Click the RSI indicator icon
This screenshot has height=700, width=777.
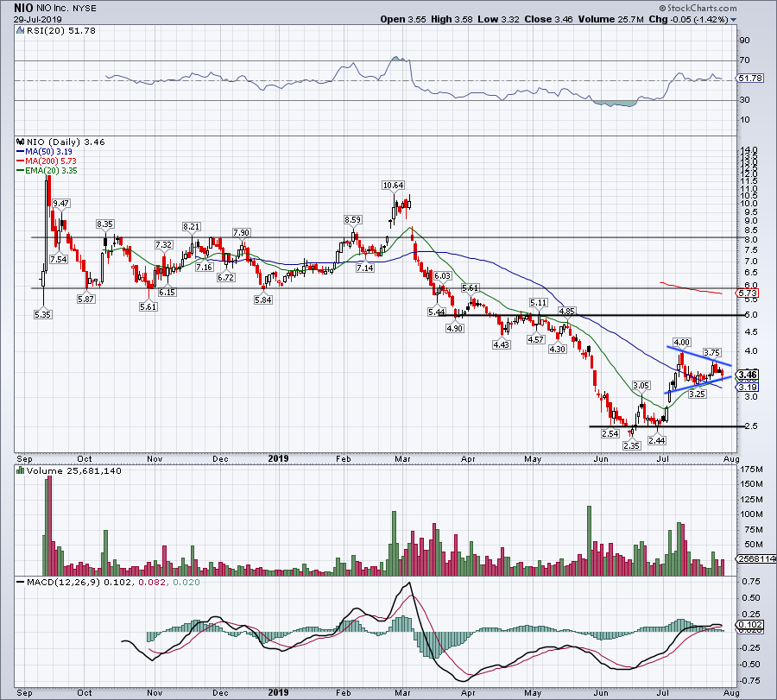pos(20,31)
